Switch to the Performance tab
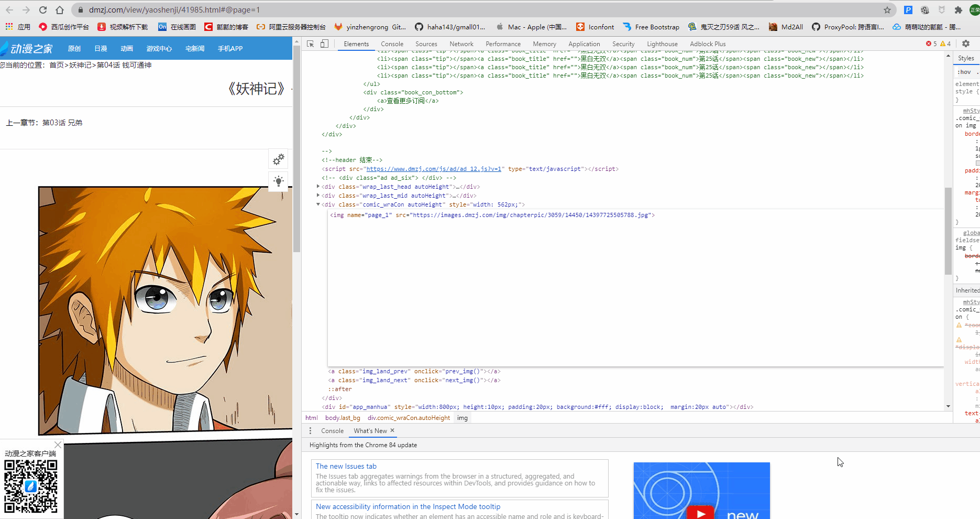Screen dimensions: 980x519 503,44
